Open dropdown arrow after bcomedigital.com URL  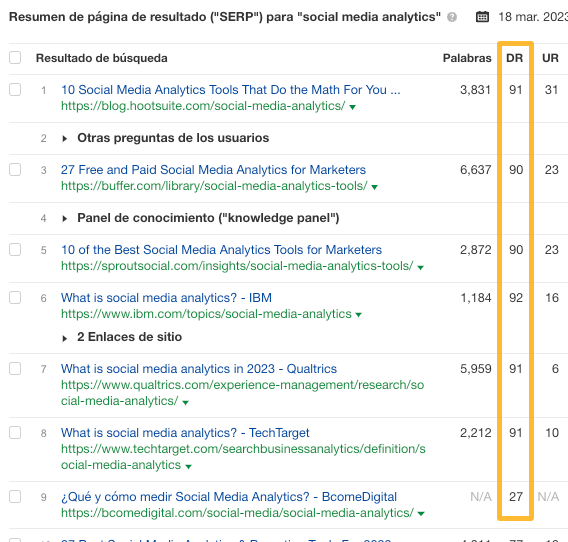pyautogui.click(x=421, y=514)
